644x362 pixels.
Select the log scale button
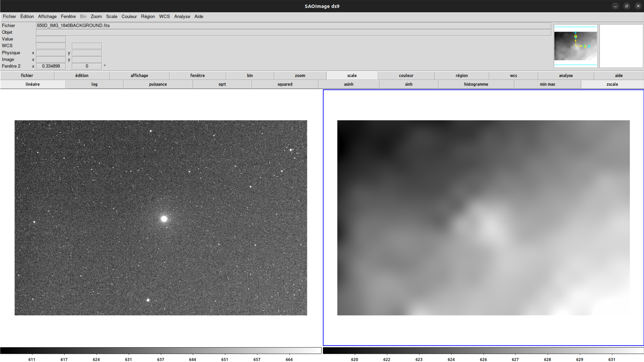coord(94,84)
